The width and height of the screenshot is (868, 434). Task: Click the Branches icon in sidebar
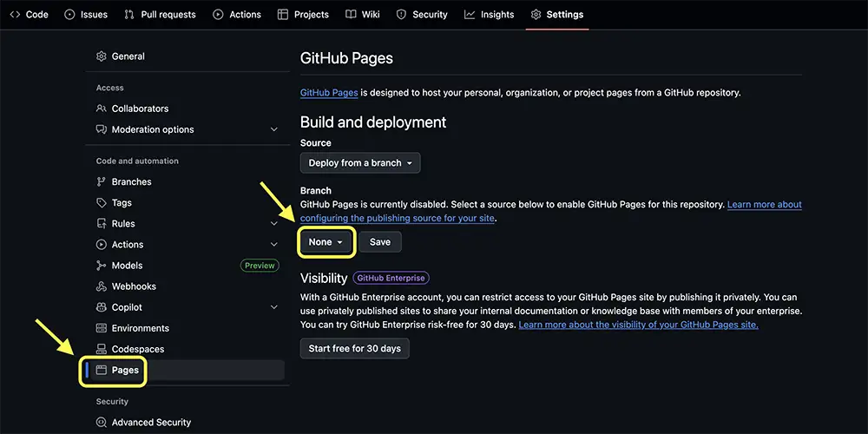click(x=102, y=182)
